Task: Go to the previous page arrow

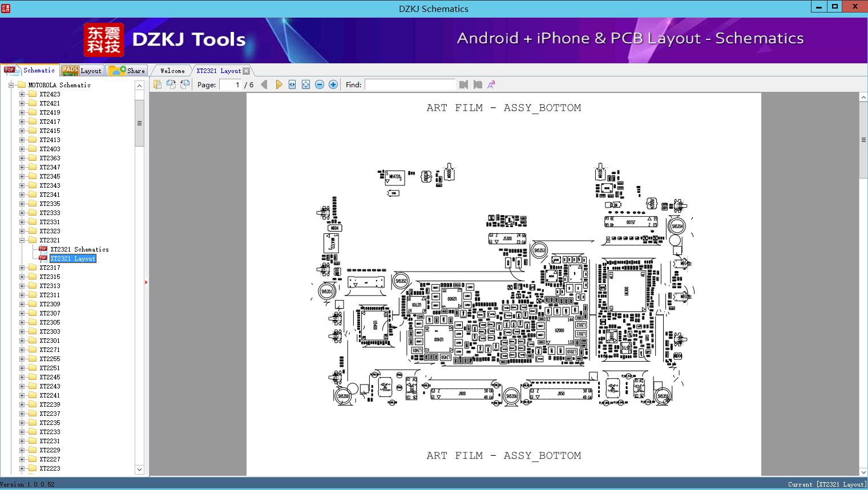Action: 264,84
